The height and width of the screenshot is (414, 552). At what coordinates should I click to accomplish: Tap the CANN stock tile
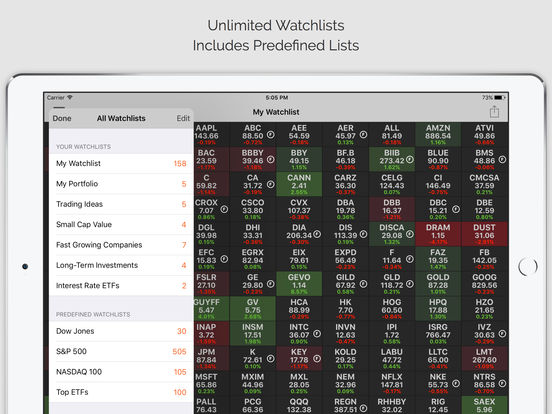[x=299, y=184]
